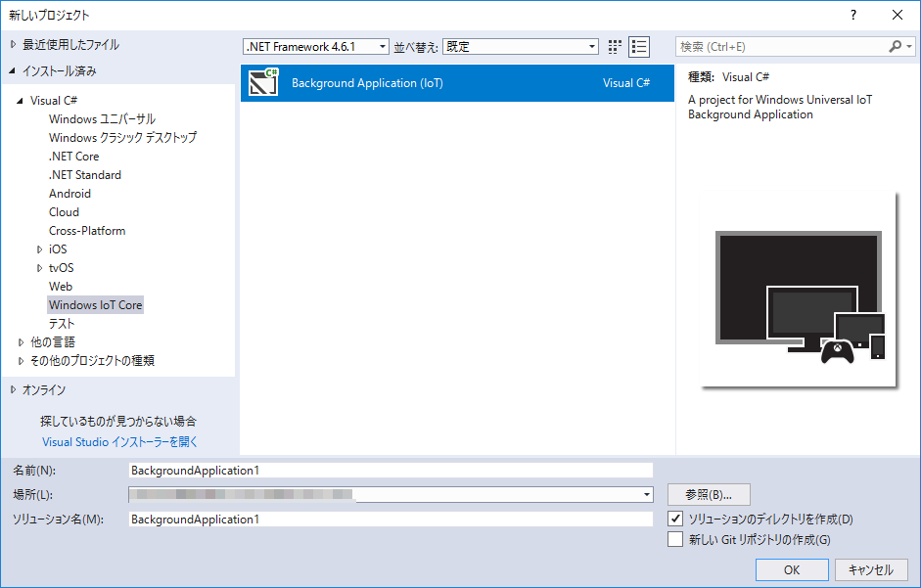Switch to medium icons list view

pos(638,47)
